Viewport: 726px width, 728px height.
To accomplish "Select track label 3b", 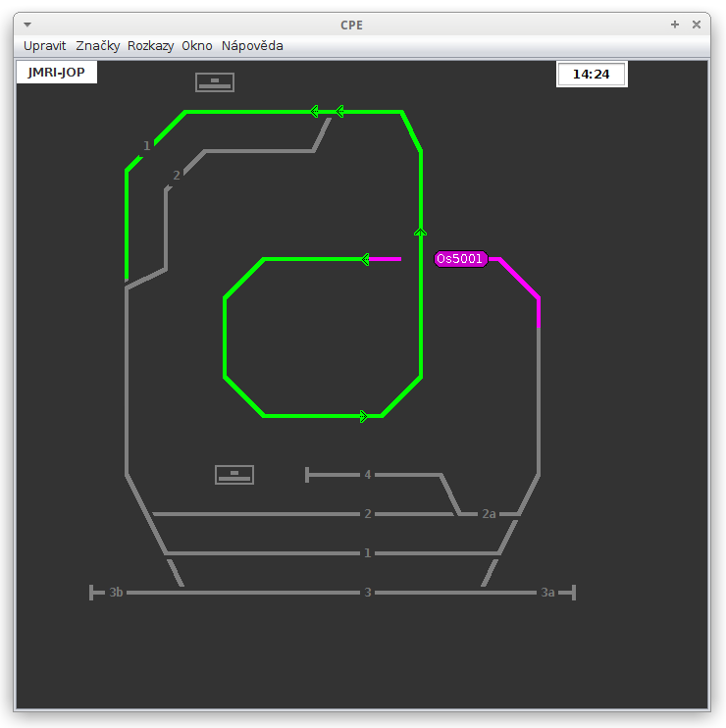I will coord(116,593).
